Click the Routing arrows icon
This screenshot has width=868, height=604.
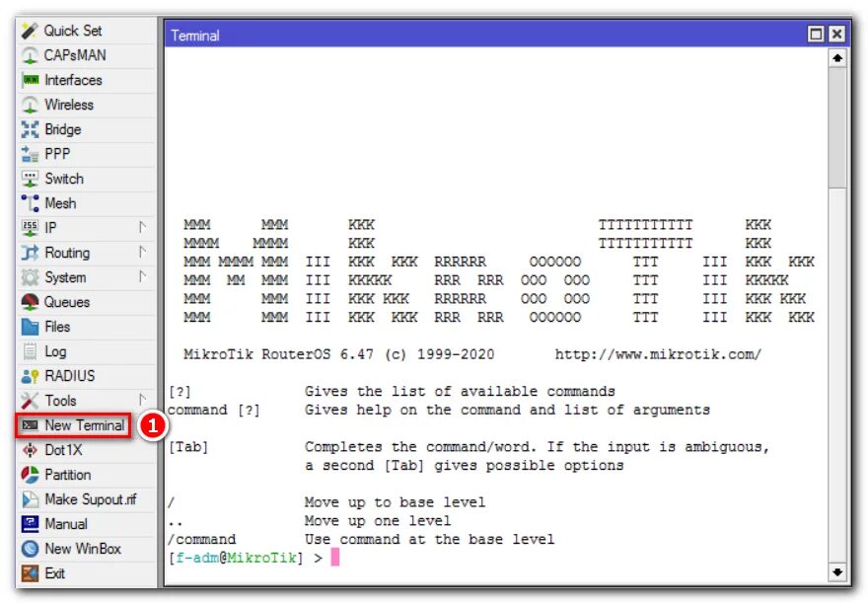tap(30, 253)
